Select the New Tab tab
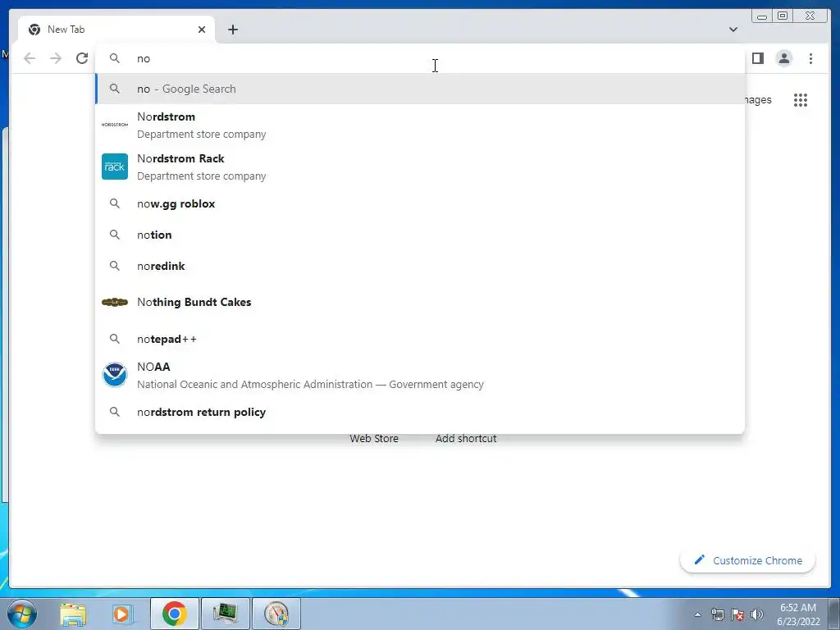The width and height of the screenshot is (840, 630). click(x=116, y=30)
